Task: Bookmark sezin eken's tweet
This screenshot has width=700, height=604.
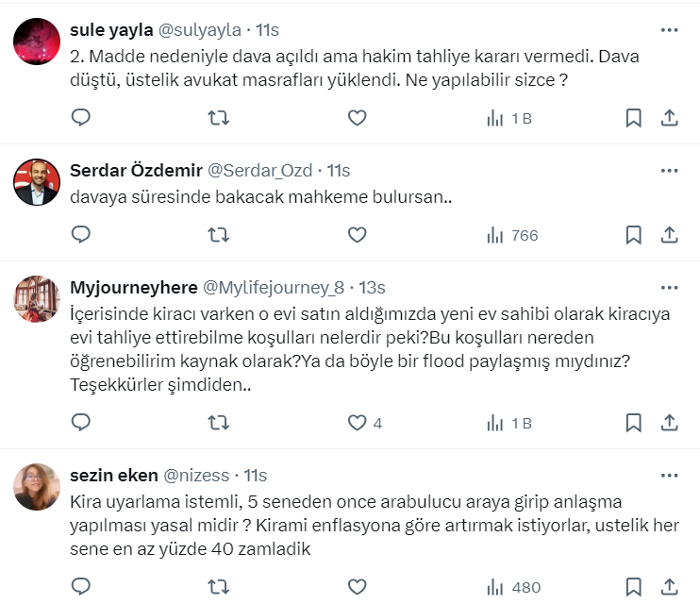Action: click(634, 587)
